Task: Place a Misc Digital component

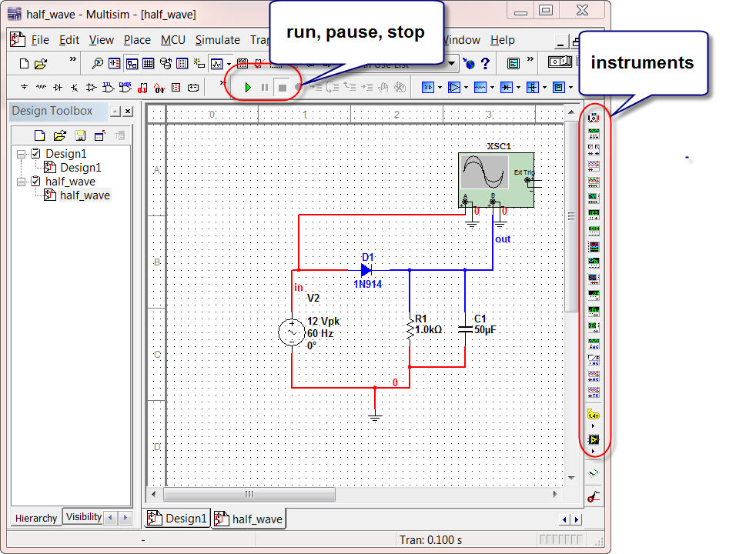Action: pos(142,88)
